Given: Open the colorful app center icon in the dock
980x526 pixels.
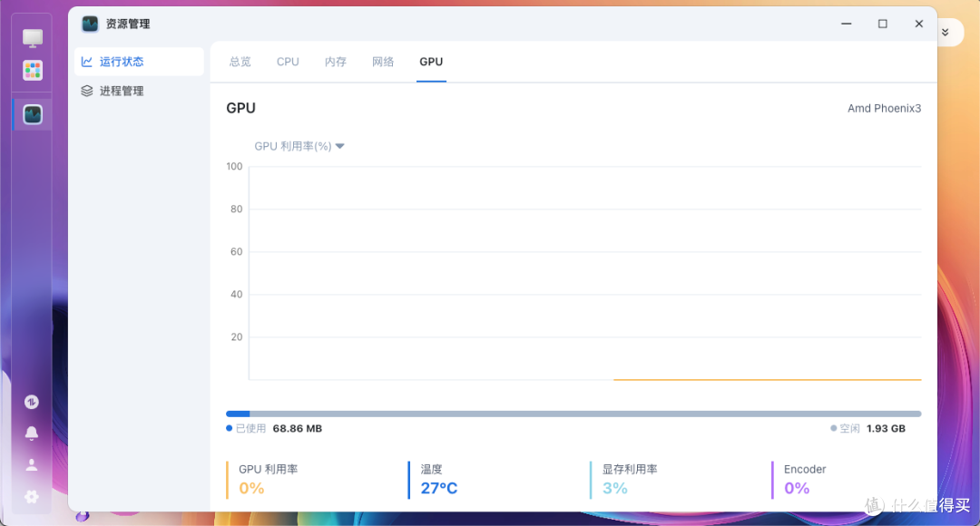Looking at the screenshot, I should tap(33, 70).
